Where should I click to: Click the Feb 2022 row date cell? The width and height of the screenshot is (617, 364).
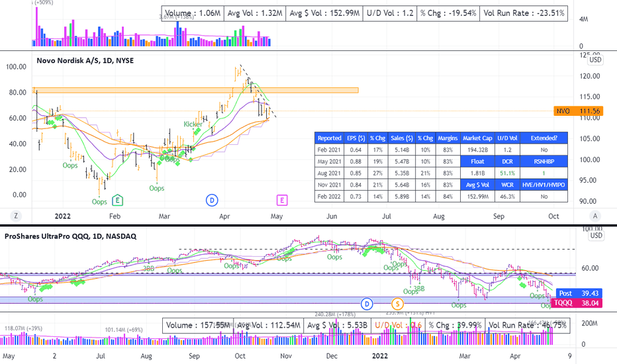click(330, 197)
